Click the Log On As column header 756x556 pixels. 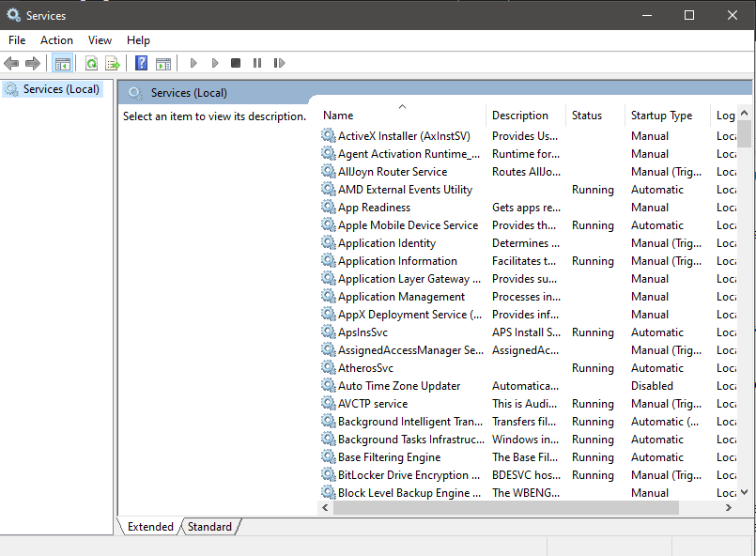[724, 116]
